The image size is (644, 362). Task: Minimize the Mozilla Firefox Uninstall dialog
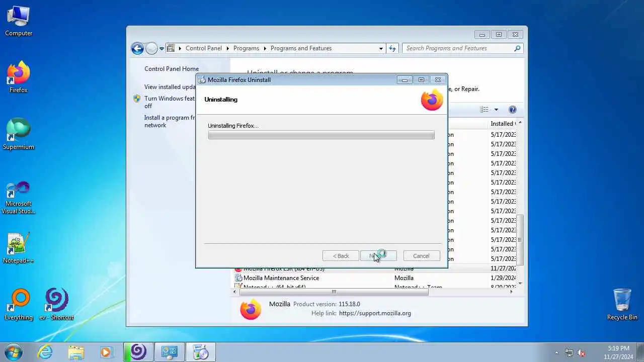click(x=405, y=79)
